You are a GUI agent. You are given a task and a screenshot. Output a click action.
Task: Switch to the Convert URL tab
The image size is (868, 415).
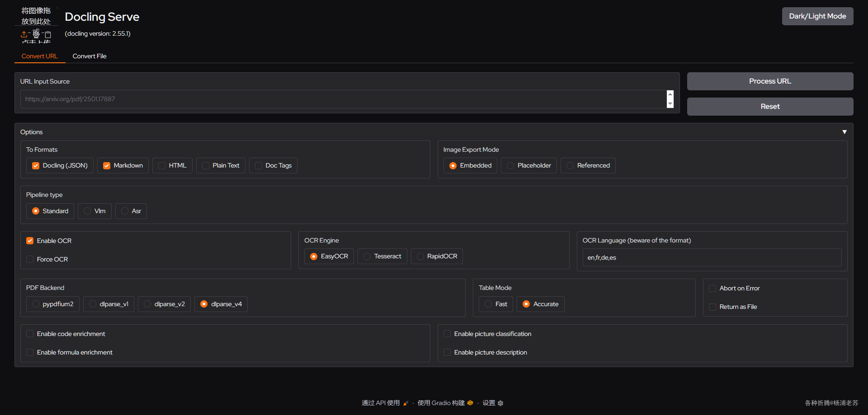tap(40, 56)
